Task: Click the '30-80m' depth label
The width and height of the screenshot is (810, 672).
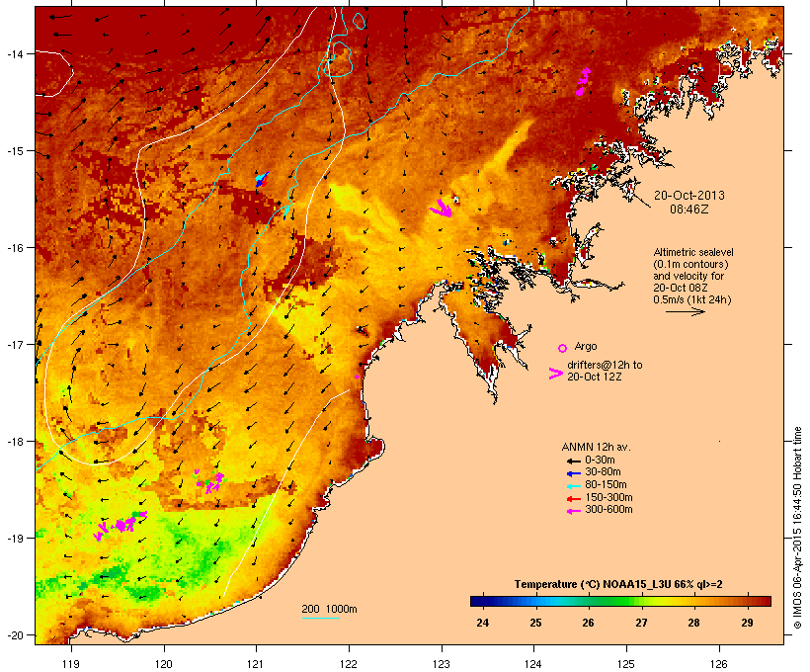Action: coord(603,472)
